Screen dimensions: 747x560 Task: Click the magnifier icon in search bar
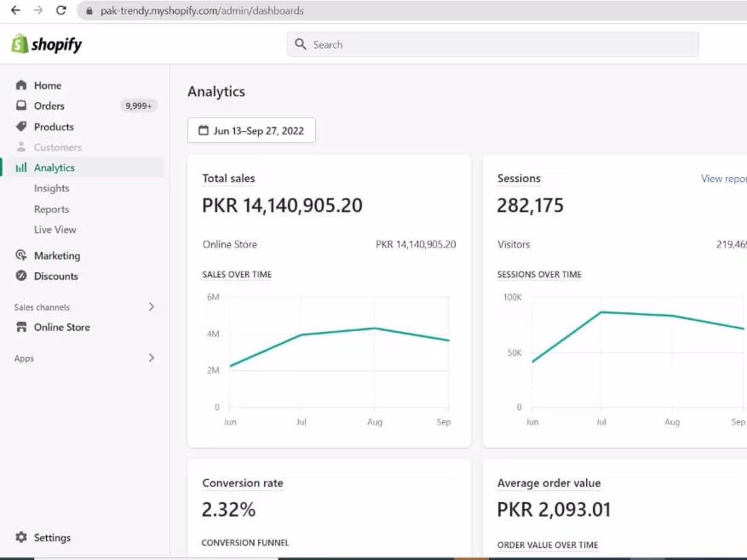[300, 44]
